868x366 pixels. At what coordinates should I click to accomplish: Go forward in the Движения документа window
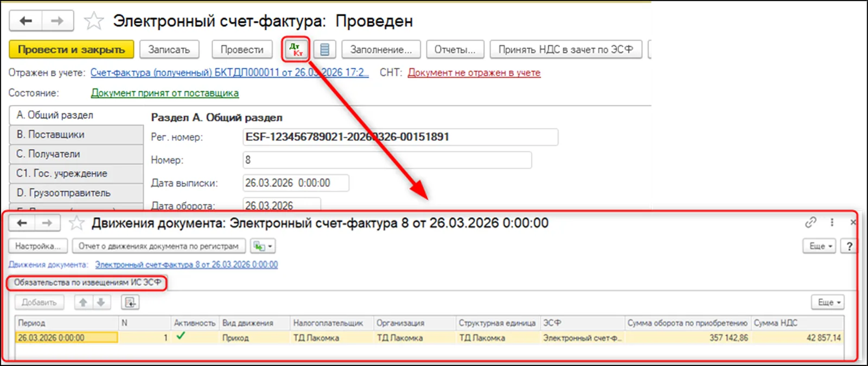(48, 223)
